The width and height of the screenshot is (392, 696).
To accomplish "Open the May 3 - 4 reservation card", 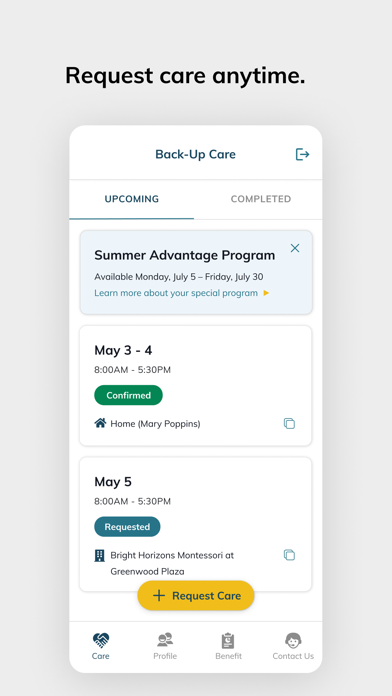I will point(196,386).
